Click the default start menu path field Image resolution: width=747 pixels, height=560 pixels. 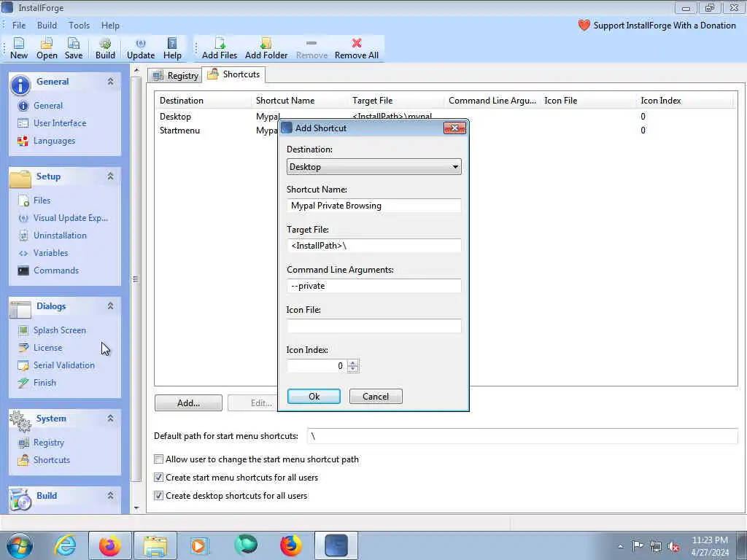pos(522,436)
